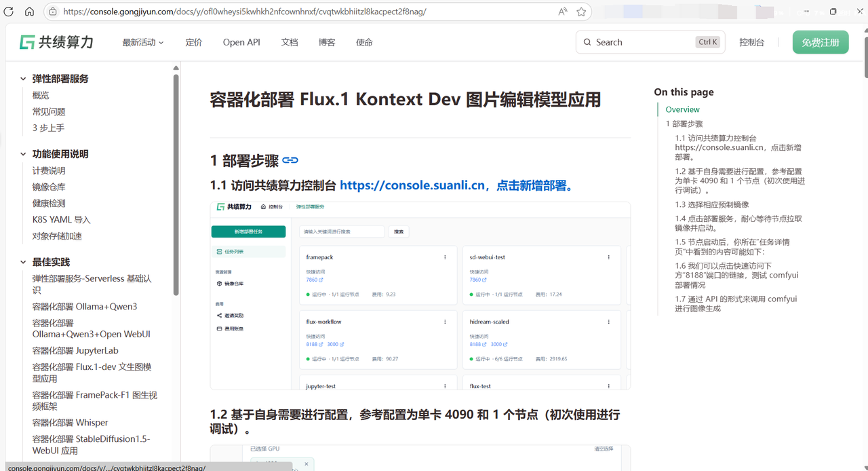The height and width of the screenshot is (471, 868).
Task: Click the browser address bar URL
Action: (x=244, y=12)
